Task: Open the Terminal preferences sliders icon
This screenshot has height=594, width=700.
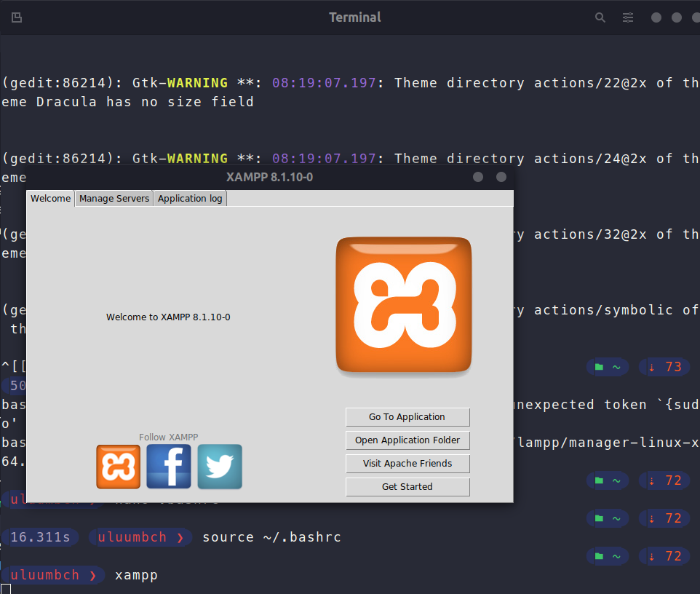Action: (628, 17)
